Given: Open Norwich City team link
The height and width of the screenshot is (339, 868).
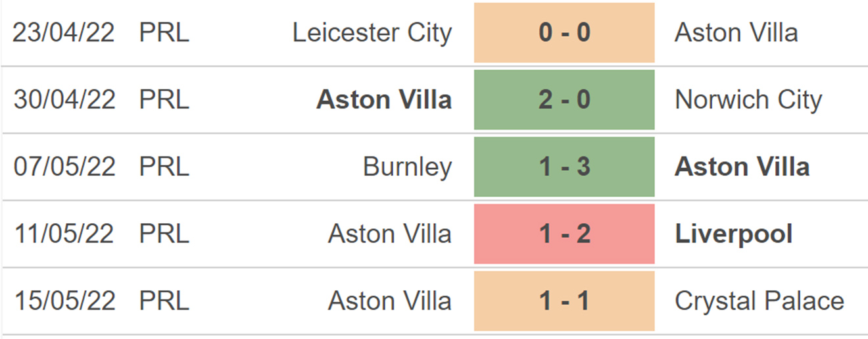Looking at the screenshot, I should [748, 100].
